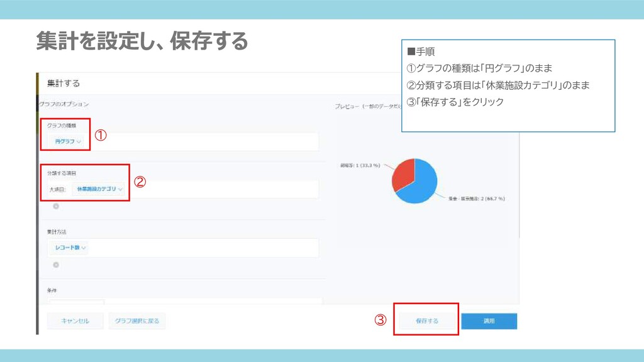Click the 66.7 % pie chart label

coord(477,199)
